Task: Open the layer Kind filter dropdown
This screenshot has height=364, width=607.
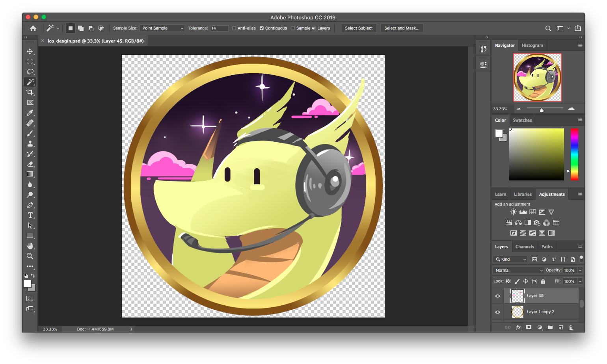Action: click(510, 259)
